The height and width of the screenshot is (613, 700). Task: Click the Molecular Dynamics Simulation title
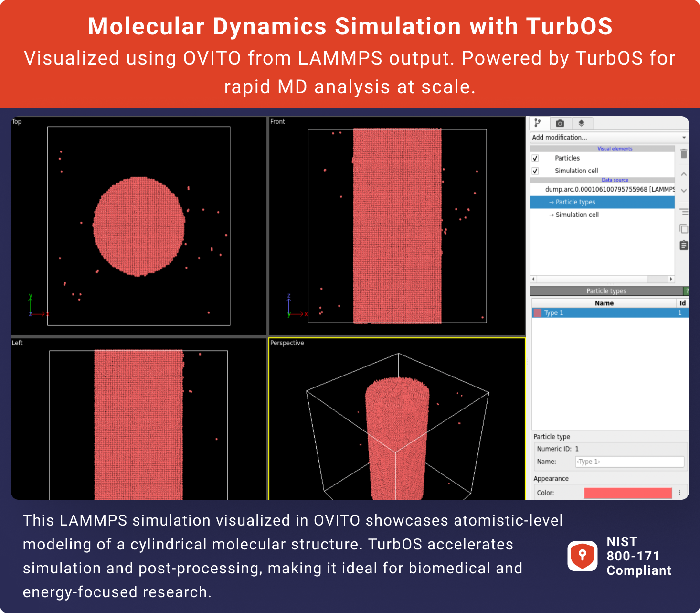click(x=350, y=26)
